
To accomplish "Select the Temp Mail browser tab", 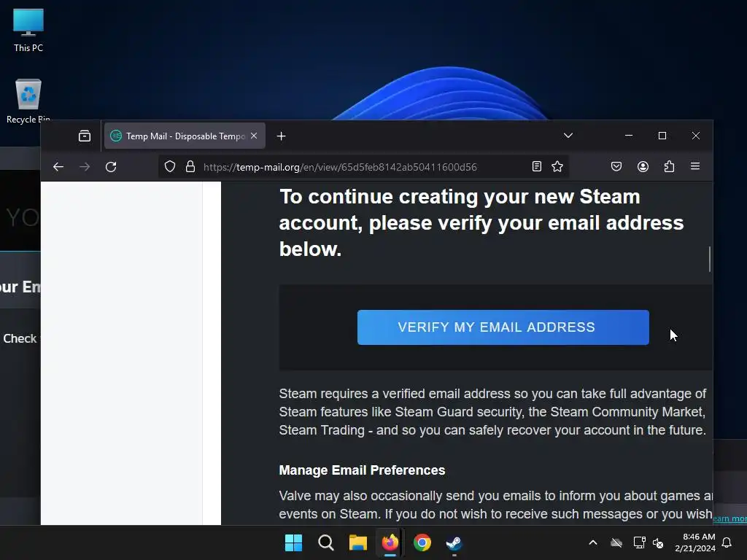I will point(185,136).
